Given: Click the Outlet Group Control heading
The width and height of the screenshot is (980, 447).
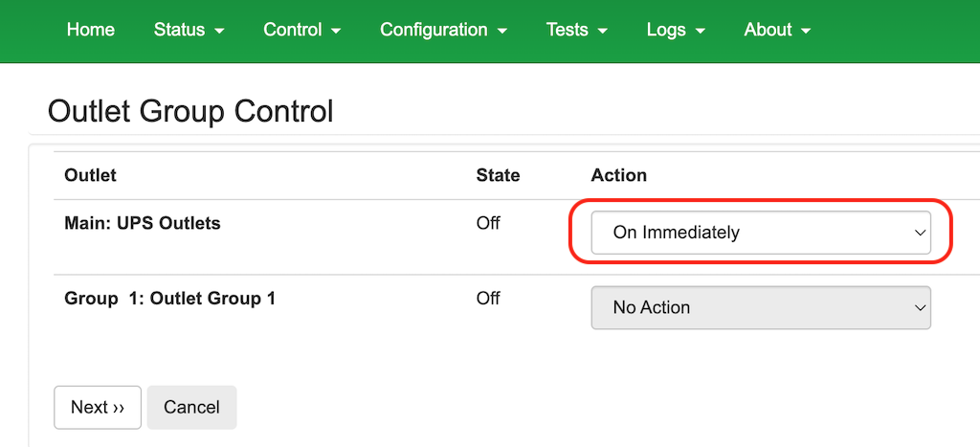Looking at the screenshot, I should (190, 112).
